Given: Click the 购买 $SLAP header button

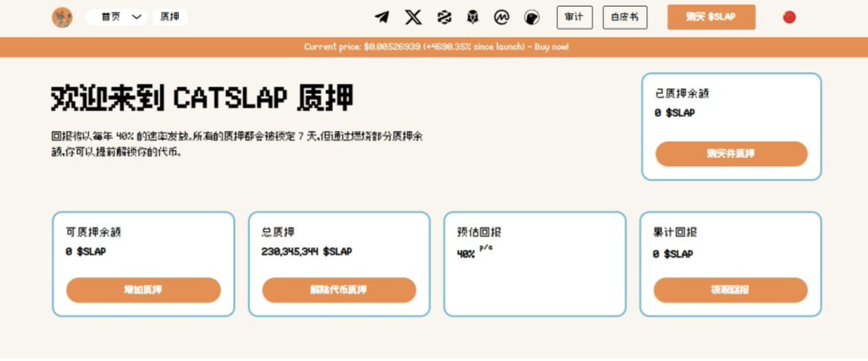Looking at the screenshot, I should pos(711,17).
